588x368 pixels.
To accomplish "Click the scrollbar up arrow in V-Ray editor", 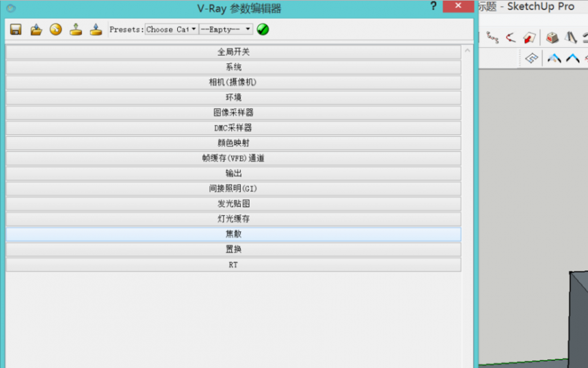I will coord(467,50).
